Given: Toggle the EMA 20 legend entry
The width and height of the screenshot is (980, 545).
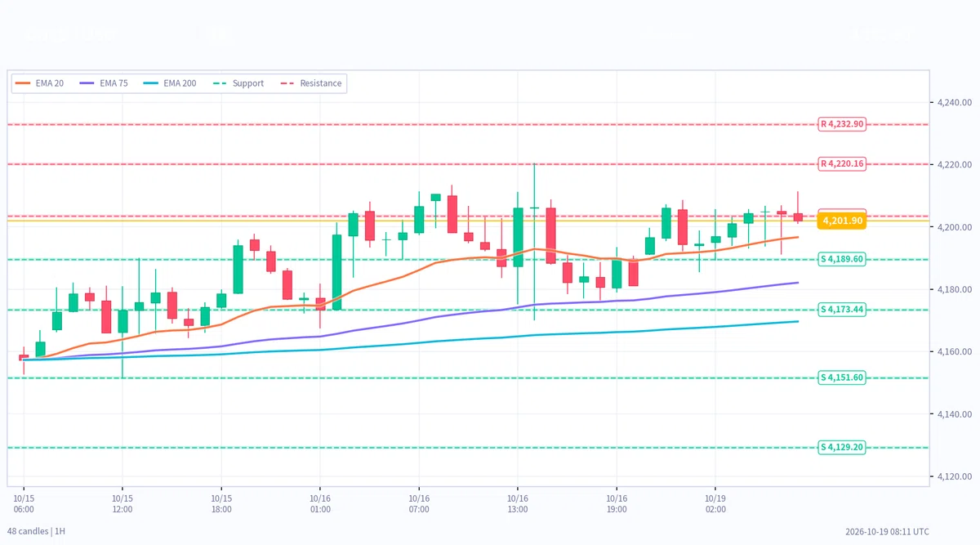Looking at the screenshot, I should point(41,83).
